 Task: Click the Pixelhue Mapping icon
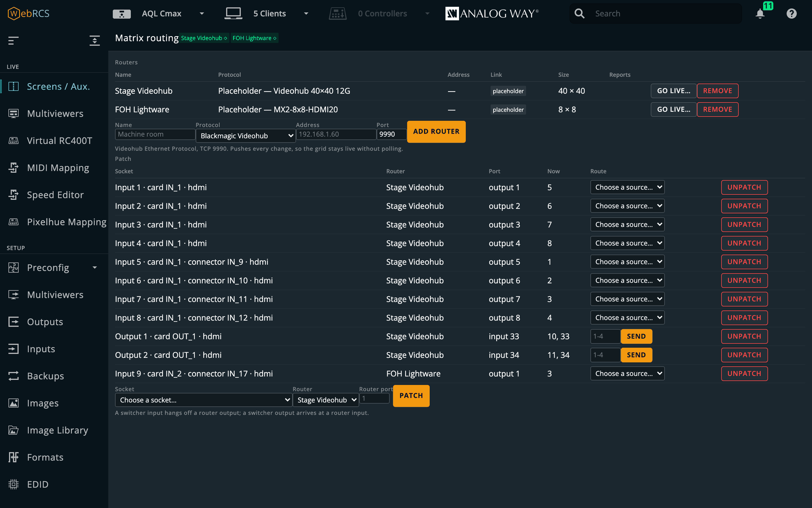(14, 222)
